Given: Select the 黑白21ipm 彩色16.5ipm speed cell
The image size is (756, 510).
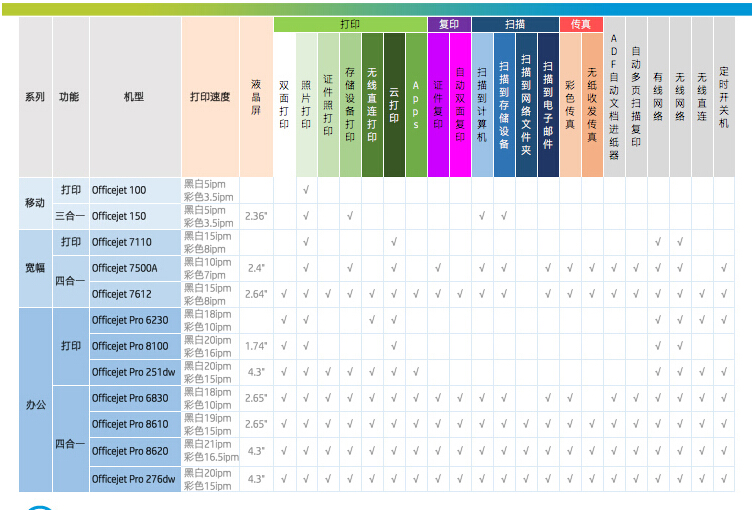Looking at the screenshot, I should (211, 451).
